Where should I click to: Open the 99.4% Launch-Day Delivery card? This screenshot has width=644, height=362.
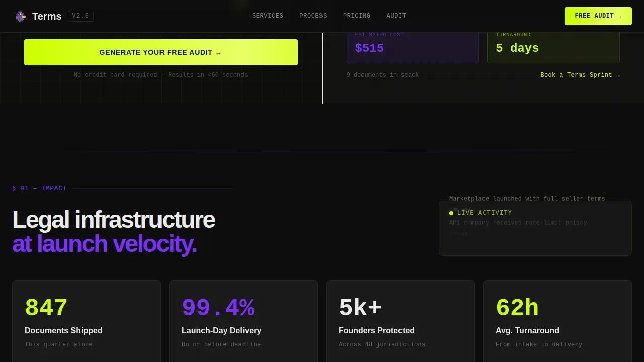click(x=244, y=321)
